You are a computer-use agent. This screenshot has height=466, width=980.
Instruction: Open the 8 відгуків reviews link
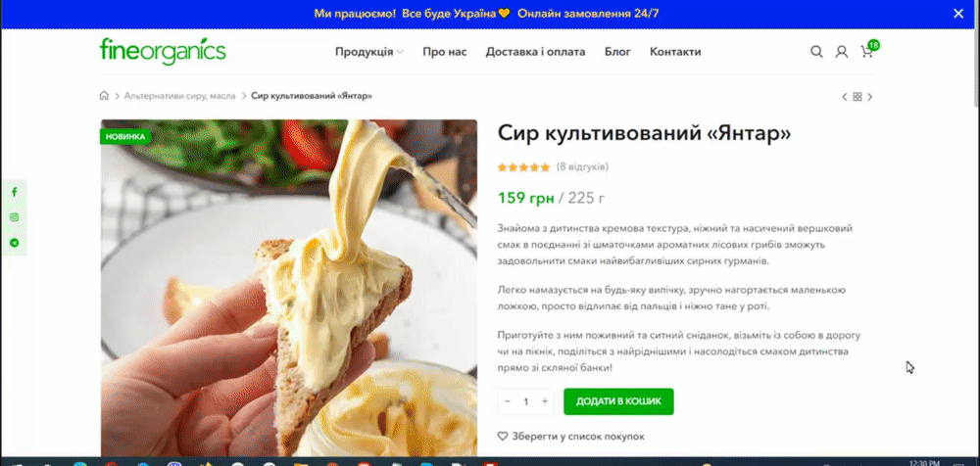(x=582, y=166)
